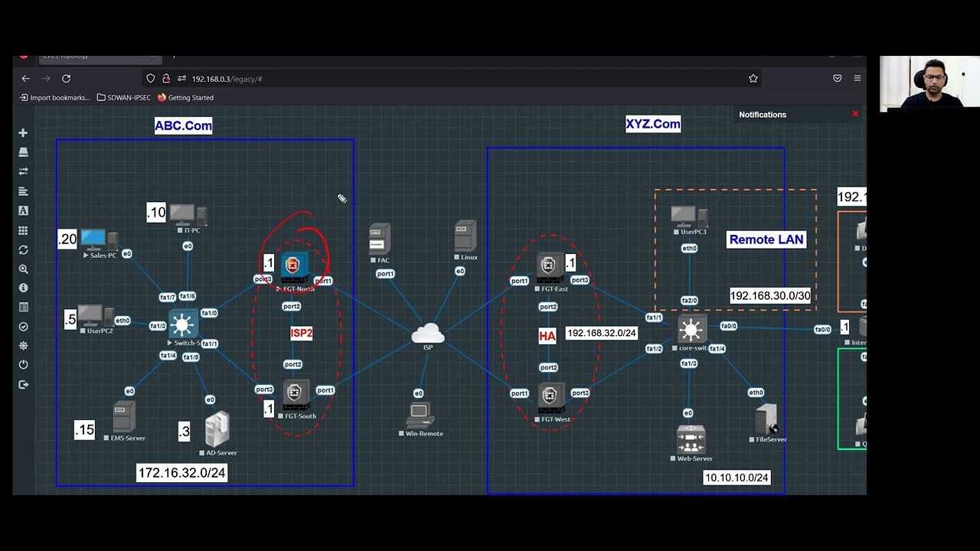This screenshot has width=980, height=551.
Task: Select the Win-Remote laptop node
Action: (420, 416)
